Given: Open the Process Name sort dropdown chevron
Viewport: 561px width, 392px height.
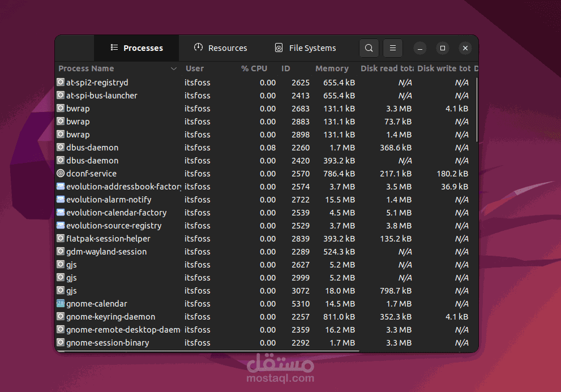Looking at the screenshot, I should click(x=173, y=68).
